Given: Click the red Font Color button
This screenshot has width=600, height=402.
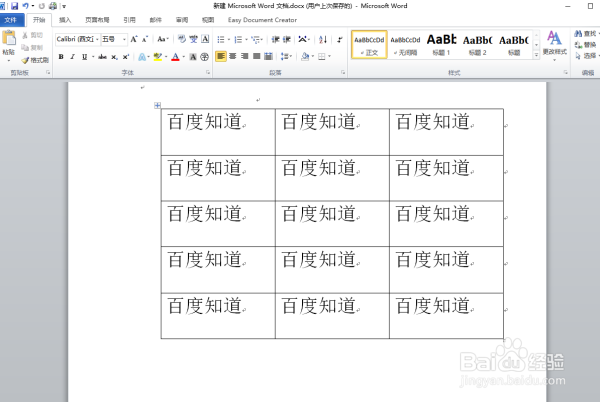Looking at the screenshot, I should (x=175, y=57).
